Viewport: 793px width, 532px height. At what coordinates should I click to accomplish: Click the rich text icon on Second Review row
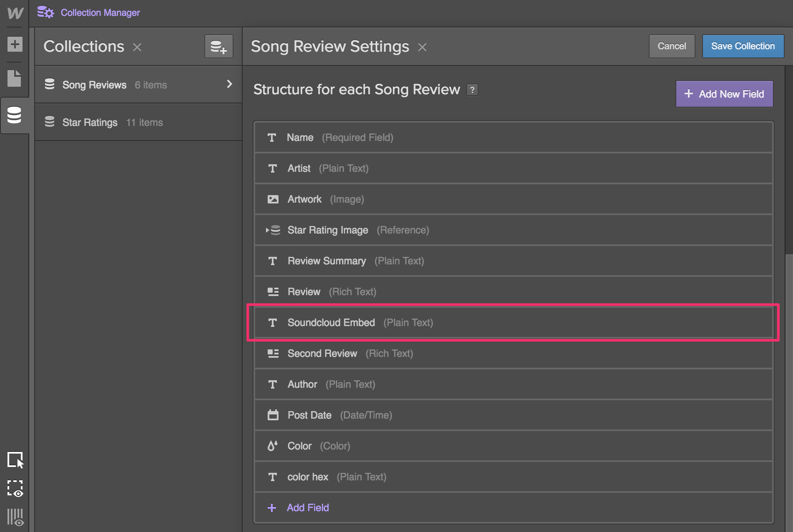click(x=273, y=354)
